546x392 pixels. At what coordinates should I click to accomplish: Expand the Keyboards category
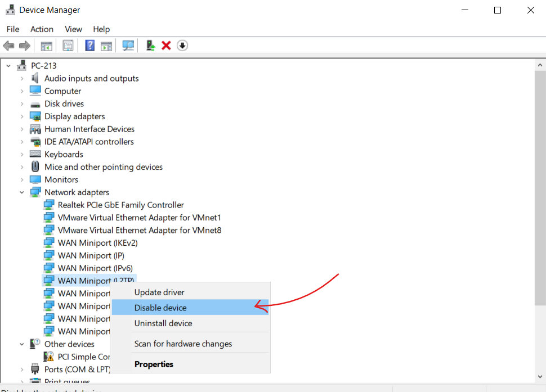pos(23,154)
